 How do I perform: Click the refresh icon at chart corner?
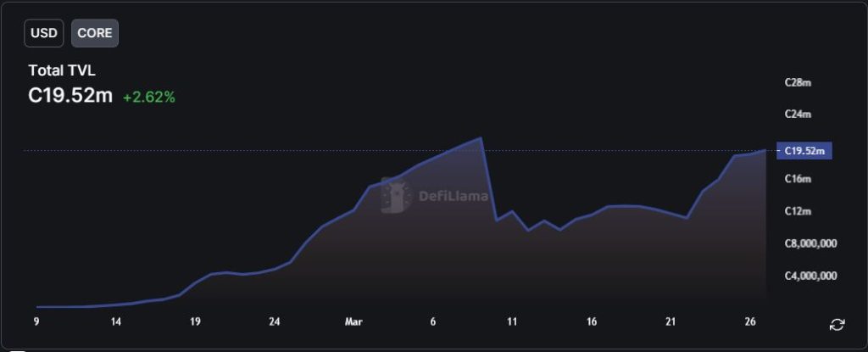(837, 325)
